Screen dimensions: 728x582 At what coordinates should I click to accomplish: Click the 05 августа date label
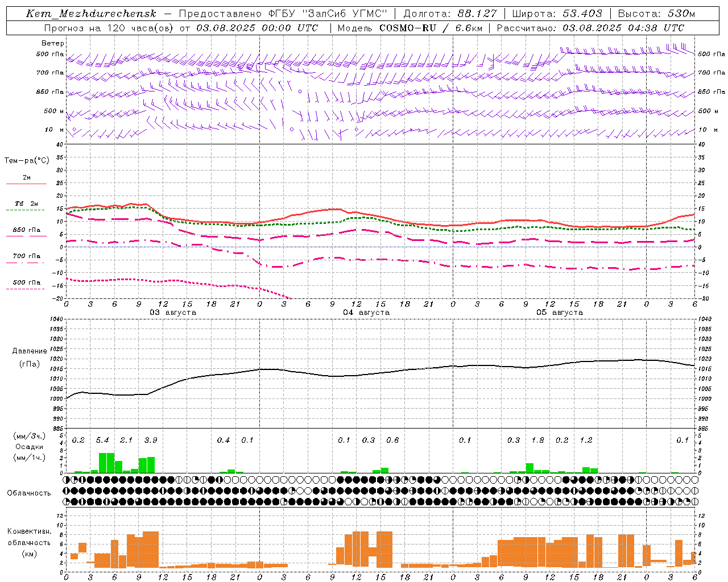560,313
